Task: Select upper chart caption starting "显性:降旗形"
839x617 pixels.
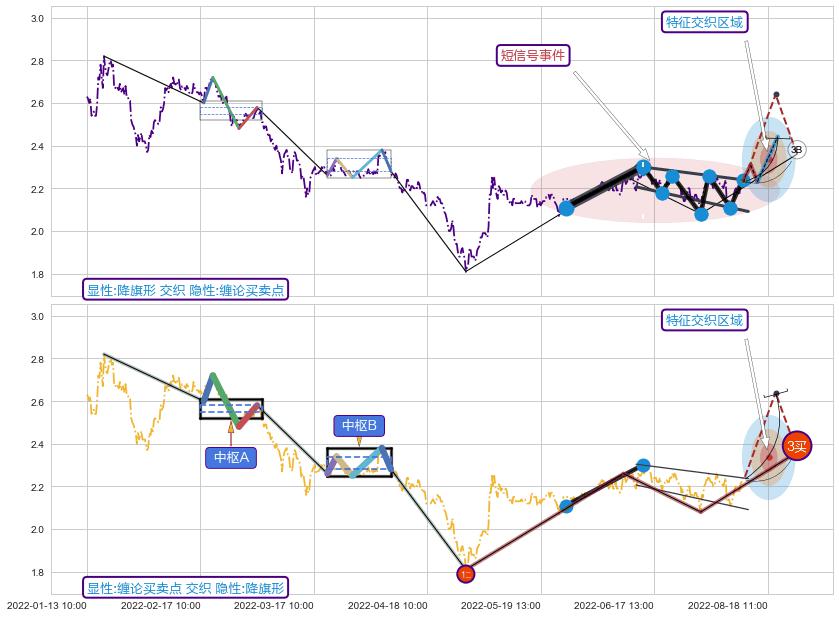Action: click(185, 290)
